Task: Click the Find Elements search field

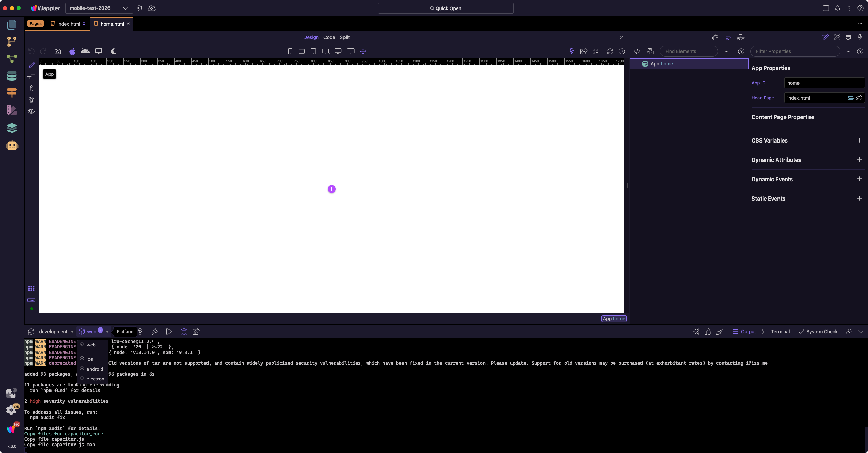Action: 688,51
